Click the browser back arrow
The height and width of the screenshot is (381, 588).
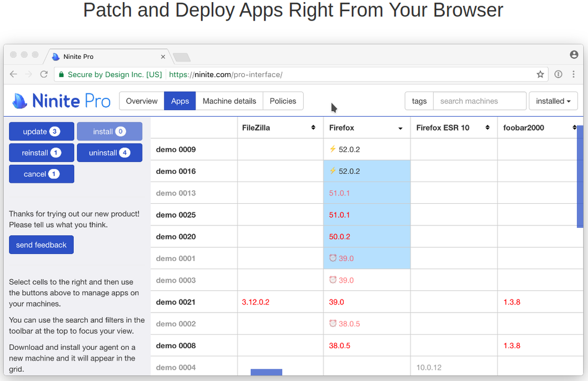tap(13, 74)
